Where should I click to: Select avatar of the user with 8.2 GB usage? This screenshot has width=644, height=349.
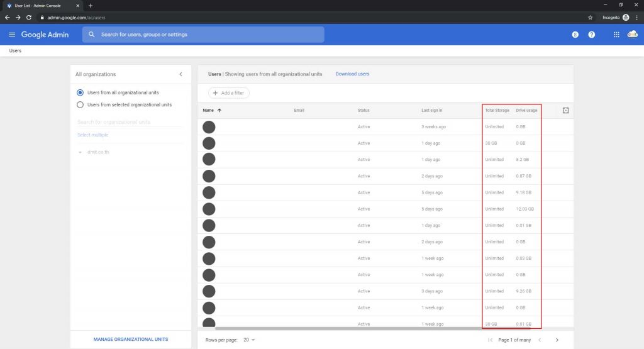209,160
